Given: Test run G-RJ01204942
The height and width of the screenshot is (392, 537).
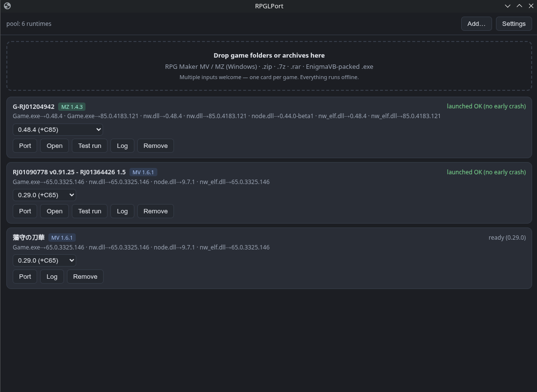Looking at the screenshot, I should tap(90, 145).
